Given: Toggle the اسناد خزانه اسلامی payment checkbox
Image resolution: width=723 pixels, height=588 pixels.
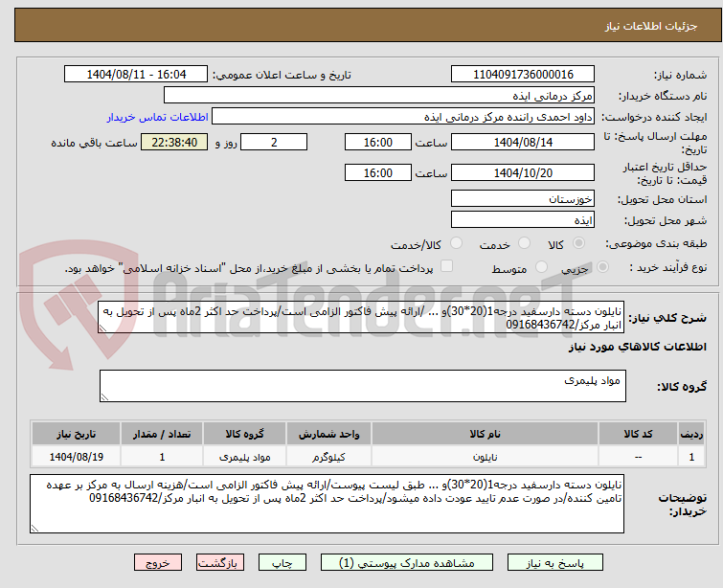Looking at the screenshot, I should tap(446, 266).
